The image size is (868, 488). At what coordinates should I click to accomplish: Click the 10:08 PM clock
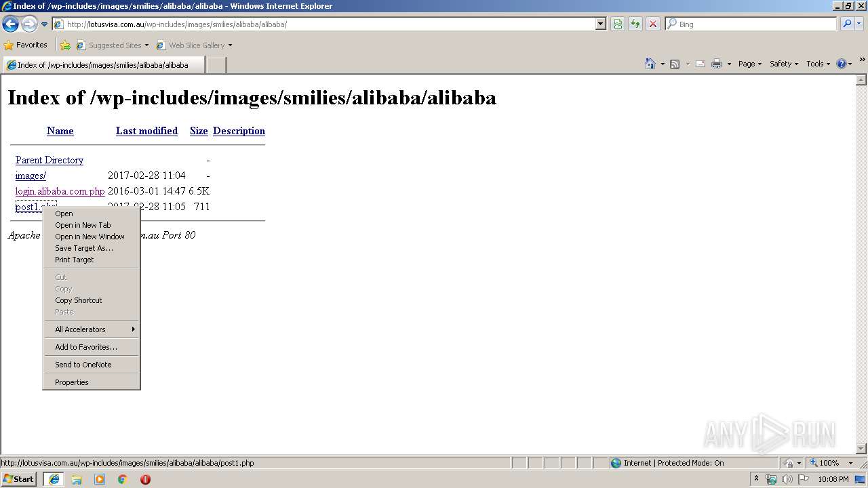833,479
